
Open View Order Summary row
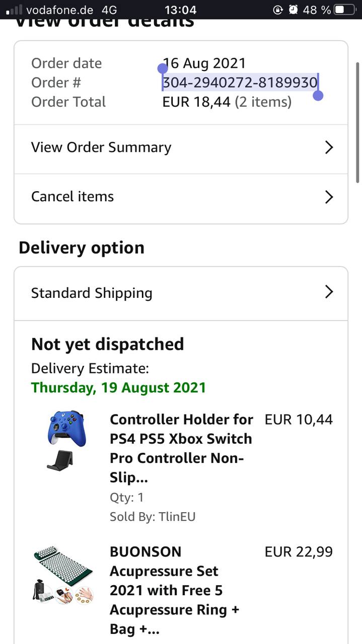point(151,147)
